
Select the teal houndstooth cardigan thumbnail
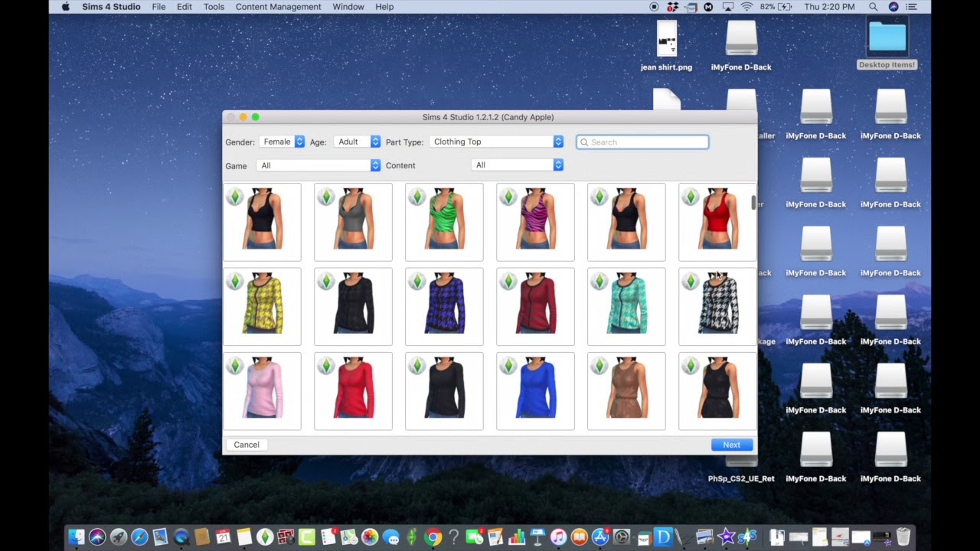click(626, 307)
